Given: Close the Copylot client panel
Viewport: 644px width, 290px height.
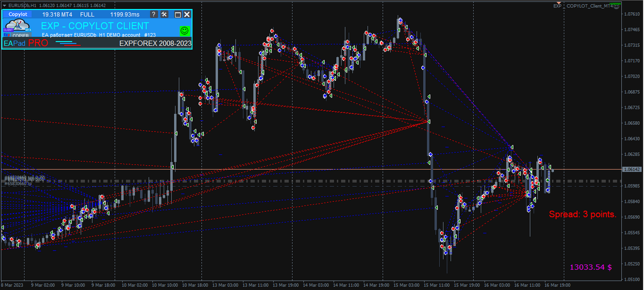Looking at the screenshot, I should [187, 14].
